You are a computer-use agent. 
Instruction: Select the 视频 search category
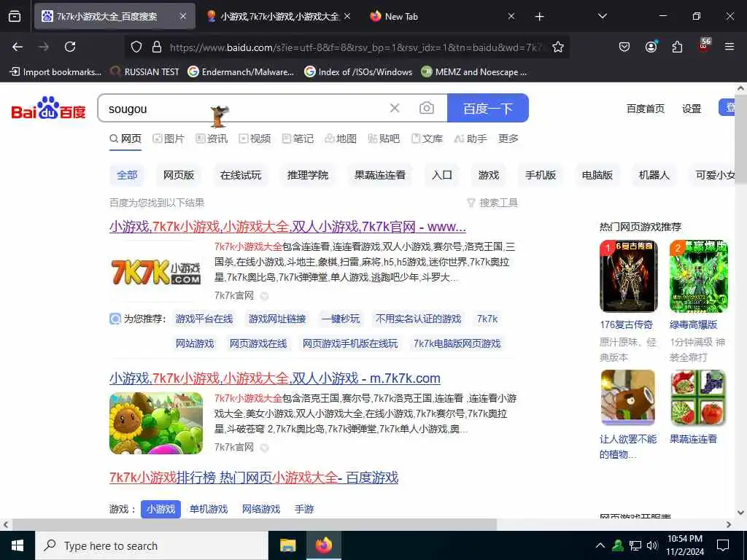tap(255, 139)
